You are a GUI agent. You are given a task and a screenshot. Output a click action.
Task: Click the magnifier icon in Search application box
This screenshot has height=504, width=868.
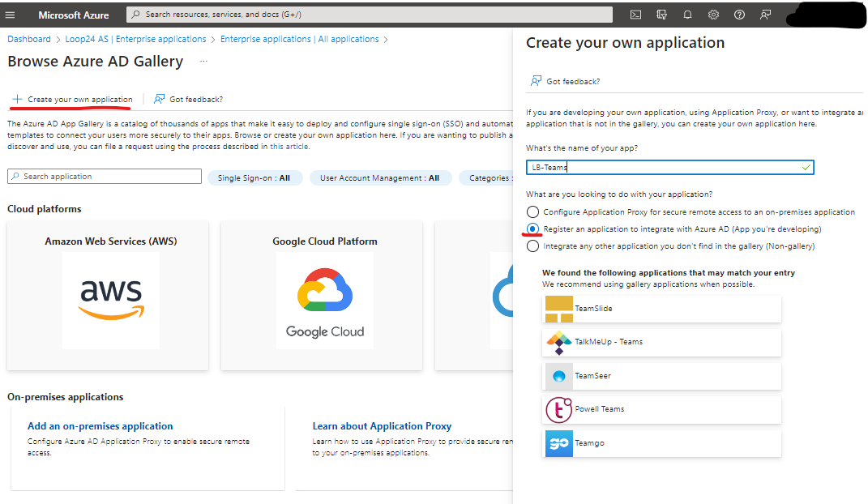15,177
